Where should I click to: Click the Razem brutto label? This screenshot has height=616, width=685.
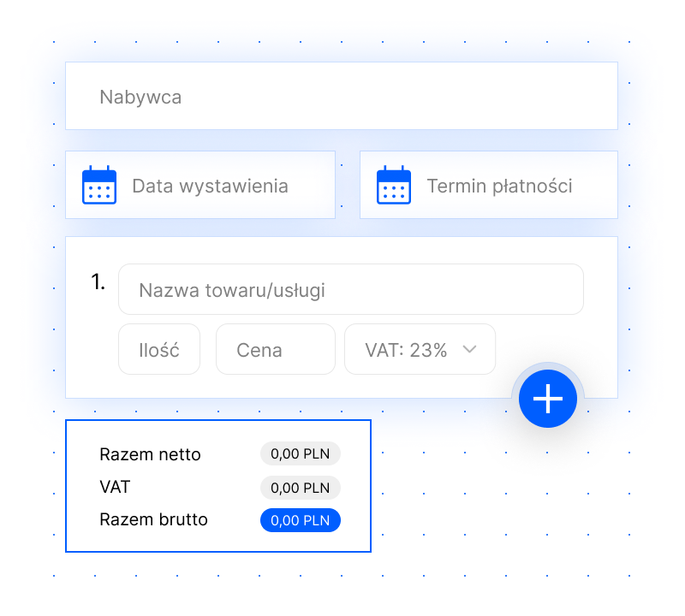(x=153, y=519)
